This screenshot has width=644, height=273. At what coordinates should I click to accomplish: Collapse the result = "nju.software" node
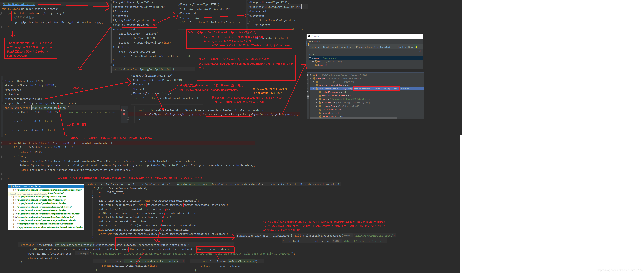click(x=310, y=58)
